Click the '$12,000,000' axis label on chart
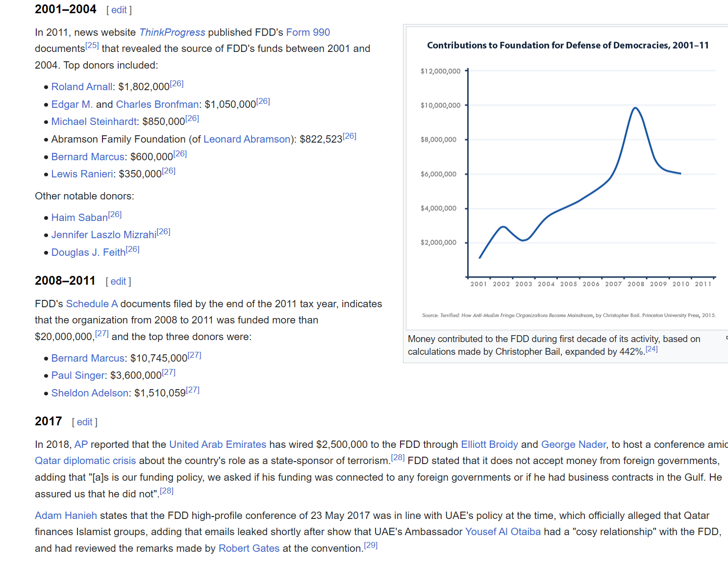The image size is (728, 565). pyautogui.click(x=440, y=72)
